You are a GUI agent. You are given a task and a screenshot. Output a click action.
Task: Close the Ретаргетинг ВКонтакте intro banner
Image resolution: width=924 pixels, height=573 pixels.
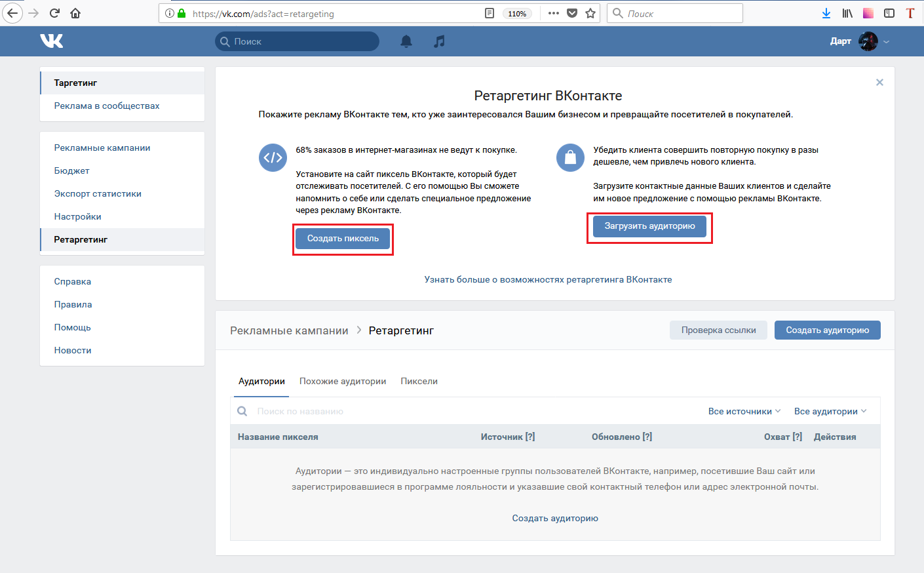[x=879, y=82]
